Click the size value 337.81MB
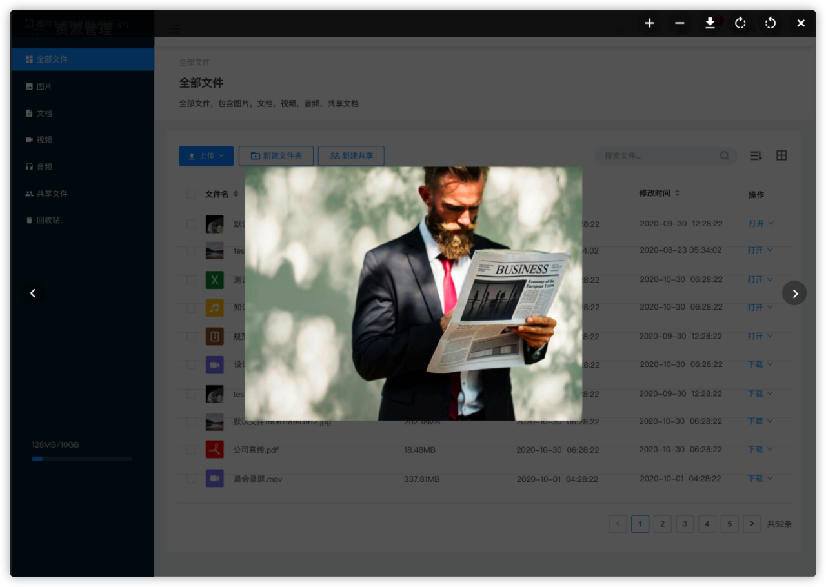The height and width of the screenshot is (587, 826). point(421,479)
